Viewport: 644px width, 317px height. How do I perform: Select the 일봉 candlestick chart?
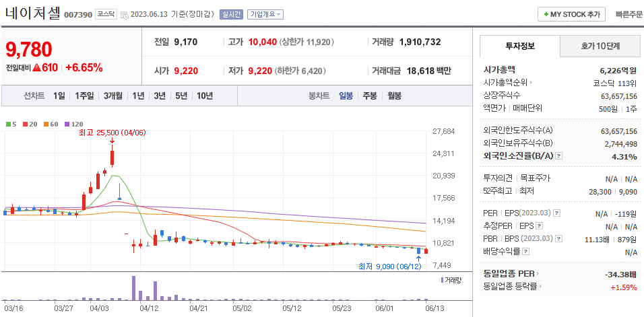pyautogui.click(x=346, y=96)
